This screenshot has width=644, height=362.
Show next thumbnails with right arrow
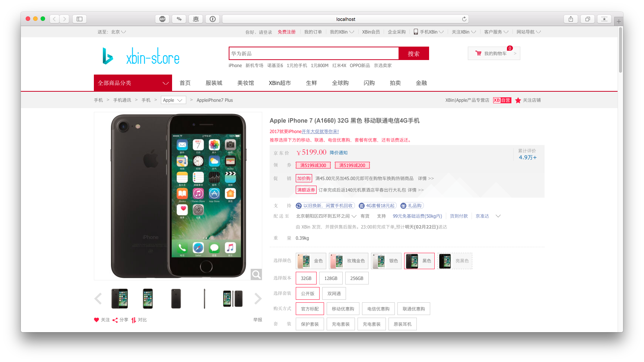tap(258, 299)
